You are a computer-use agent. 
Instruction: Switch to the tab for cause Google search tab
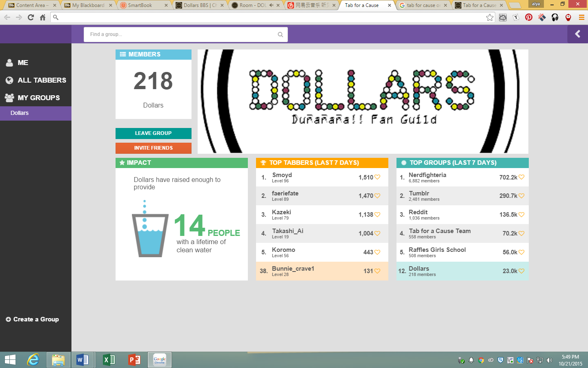[423, 5]
